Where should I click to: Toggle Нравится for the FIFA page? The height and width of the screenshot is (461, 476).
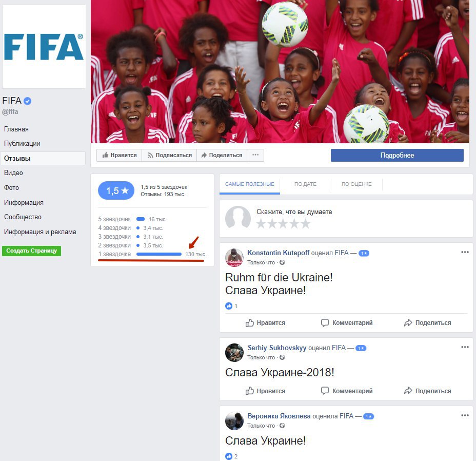point(120,155)
